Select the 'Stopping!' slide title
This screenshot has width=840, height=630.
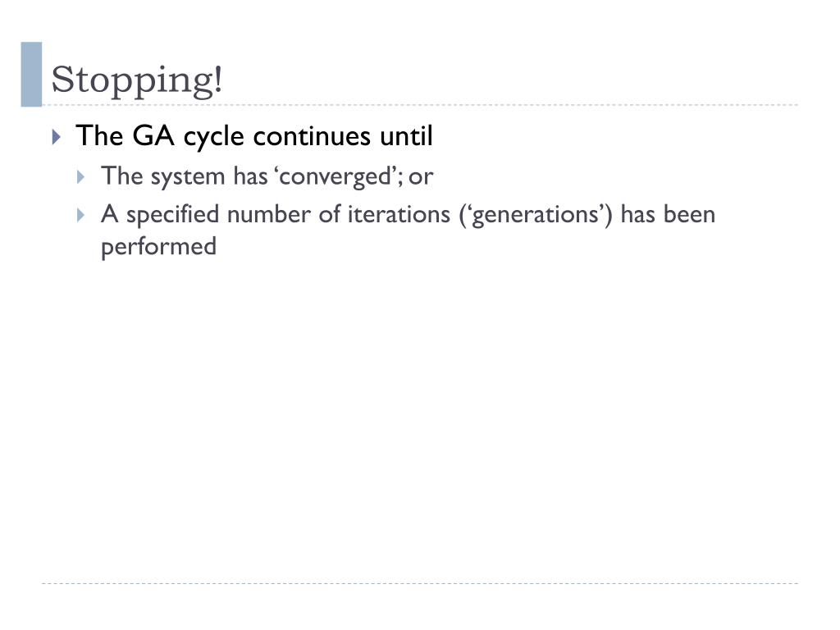[x=137, y=80]
